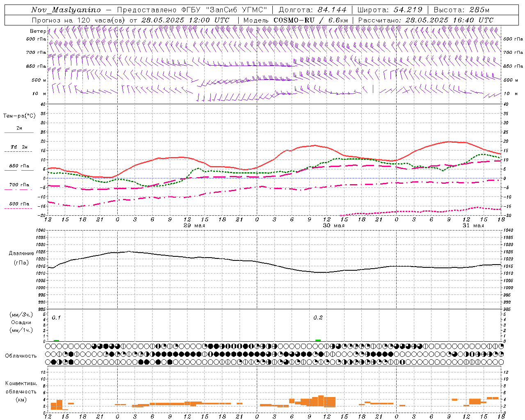Click the Тем-ра(°C) axis title
Viewport: 525px width, 420px height.
click(x=19, y=116)
